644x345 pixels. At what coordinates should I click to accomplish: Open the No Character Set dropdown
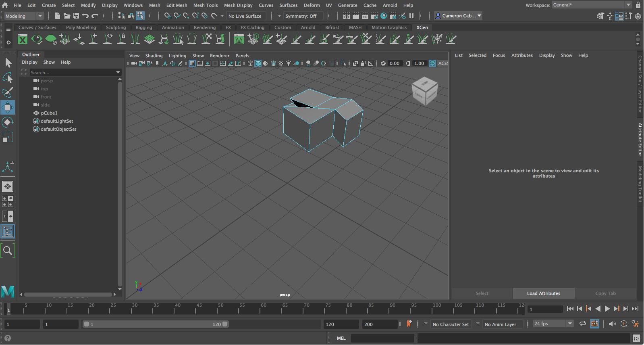click(x=451, y=324)
